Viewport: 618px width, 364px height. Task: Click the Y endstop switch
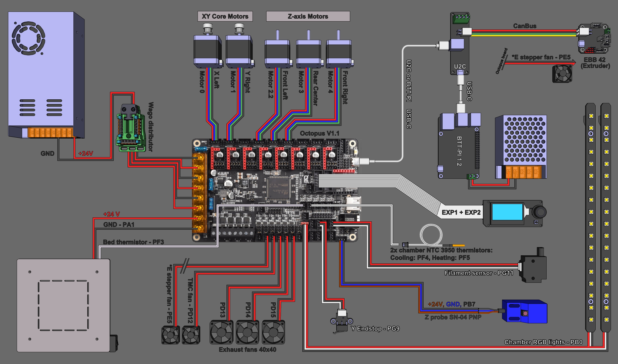[342, 321]
